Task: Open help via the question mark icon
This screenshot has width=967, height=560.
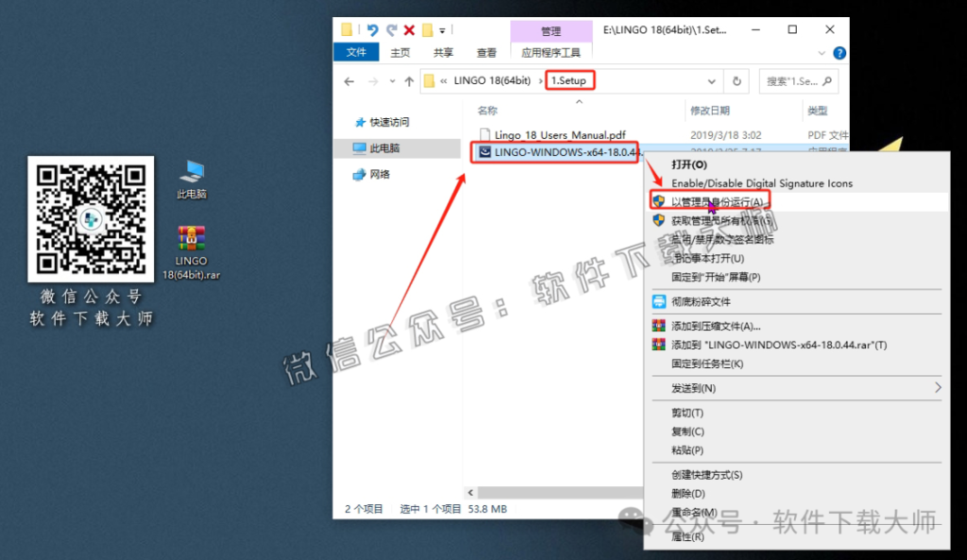Action: [x=840, y=52]
